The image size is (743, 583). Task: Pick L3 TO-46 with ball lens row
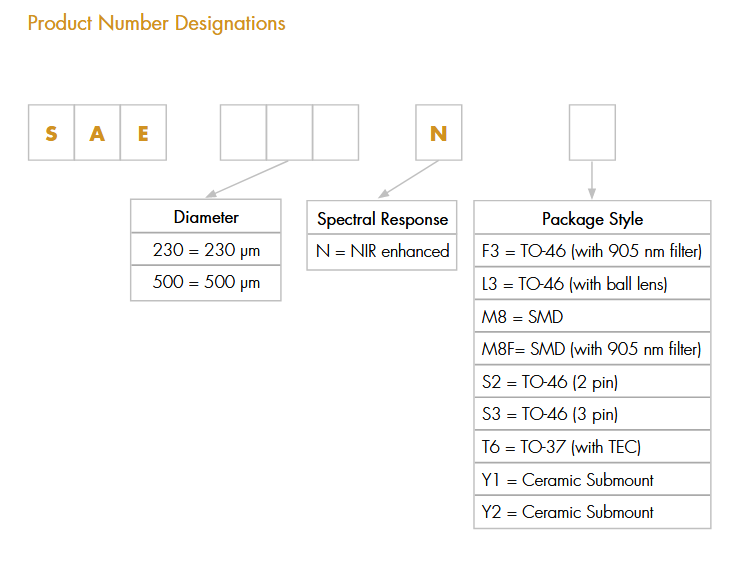(x=592, y=284)
